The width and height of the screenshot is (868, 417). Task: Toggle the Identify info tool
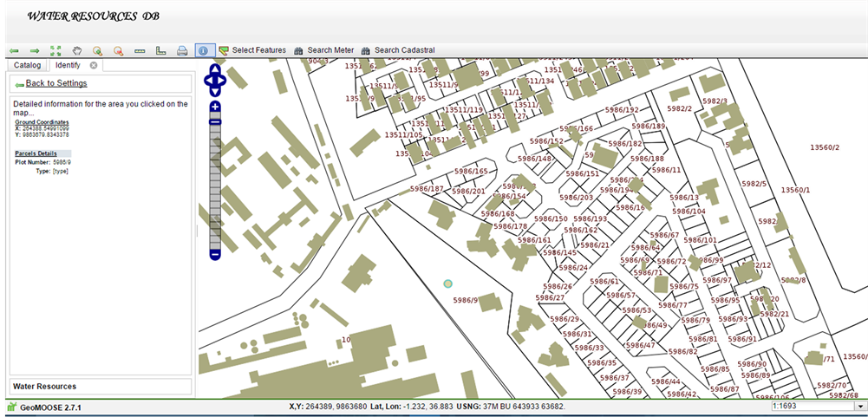(205, 51)
